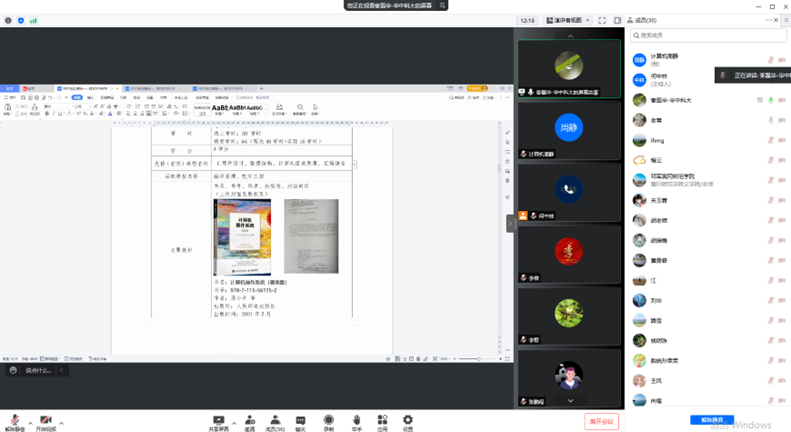Open meeting settings gear

coord(407,422)
